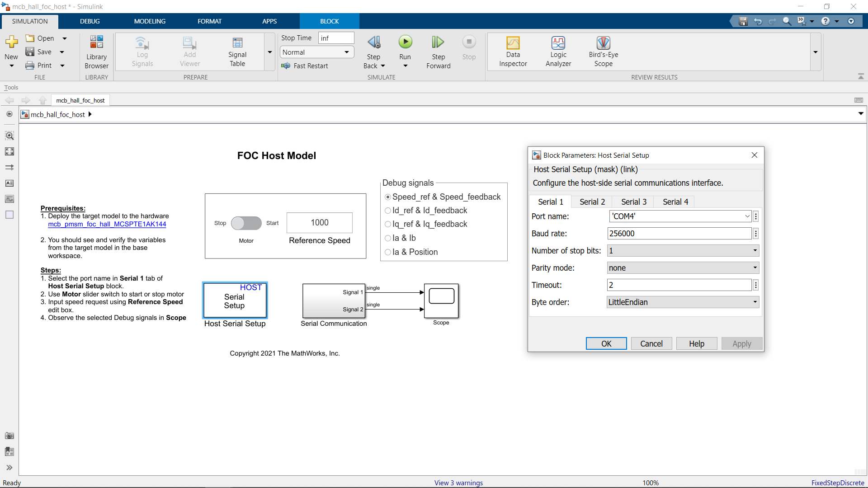Select the Zoom tool in the palette sidebar
868x488 pixels.
[9, 135]
